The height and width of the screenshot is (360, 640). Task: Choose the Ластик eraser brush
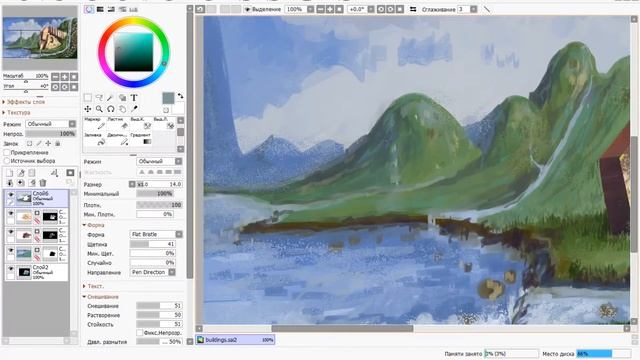click(117, 124)
